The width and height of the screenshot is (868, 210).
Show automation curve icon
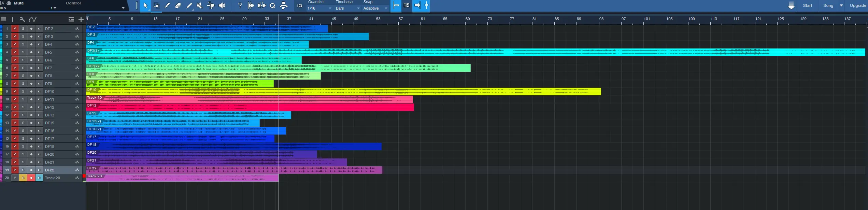click(x=33, y=19)
